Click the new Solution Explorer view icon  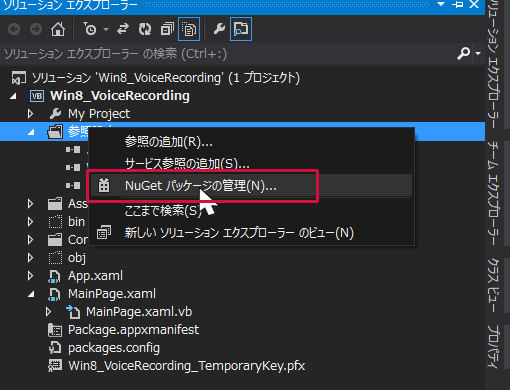click(x=104, y=233)
